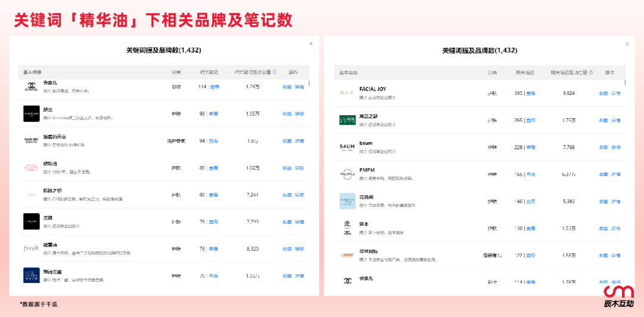Click 收藏 in the 雏菊的天空 row

pyautogui.click(x=287, y=141)
